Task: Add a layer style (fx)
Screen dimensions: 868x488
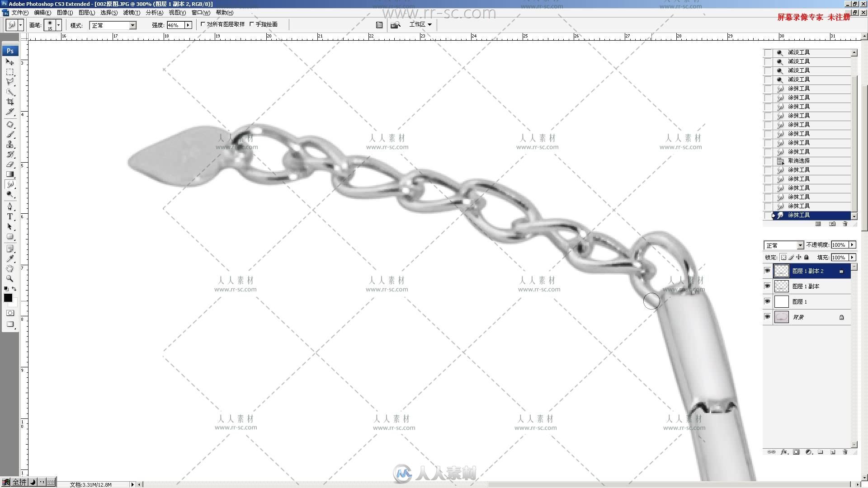Action: coord(784,452)
